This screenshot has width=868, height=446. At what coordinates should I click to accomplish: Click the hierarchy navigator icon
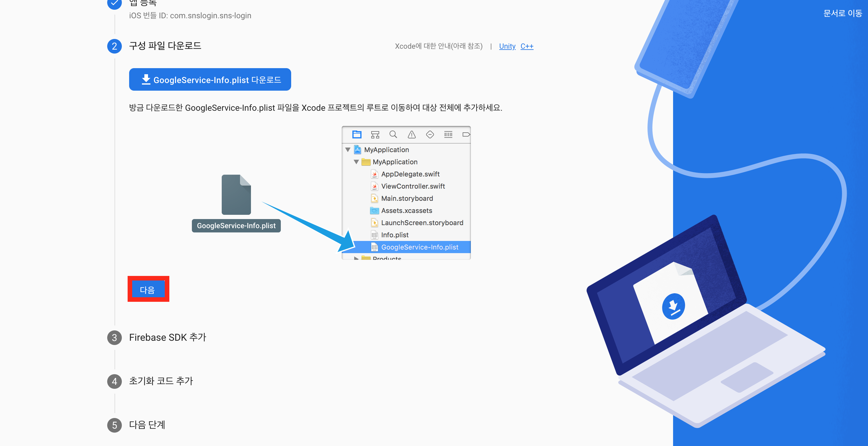click(x=375, y=135)
